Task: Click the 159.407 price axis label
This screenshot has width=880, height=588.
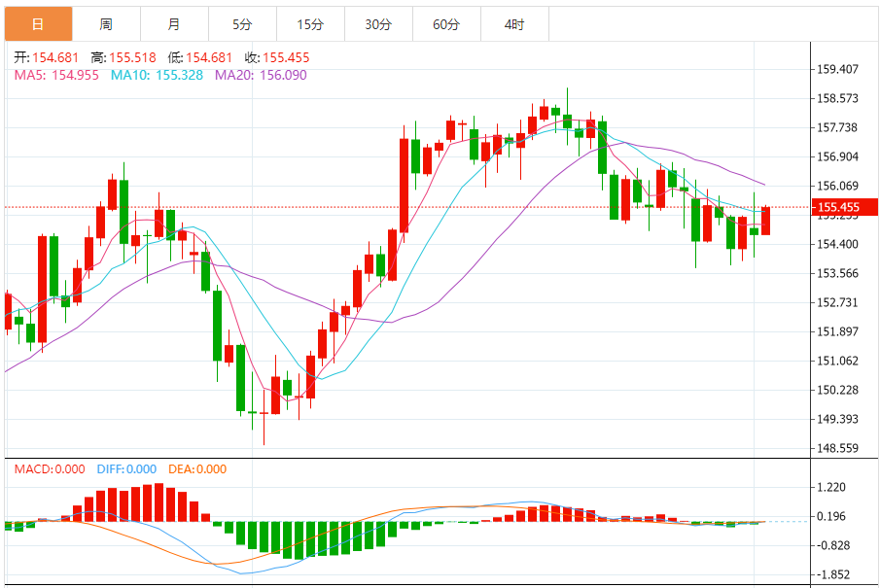Action: point(837,70)
